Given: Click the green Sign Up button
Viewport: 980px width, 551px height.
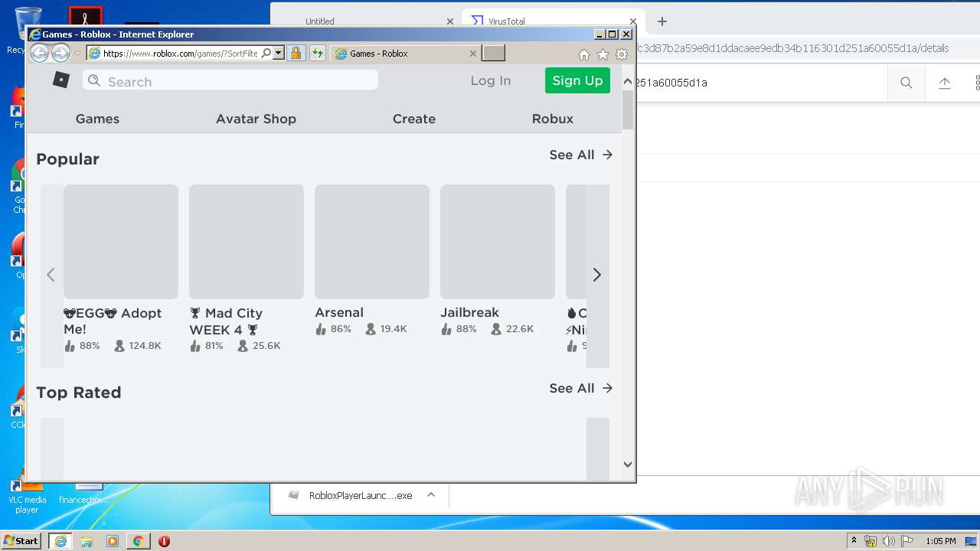Looking at the screenshot, I should [x=577, y=80].
